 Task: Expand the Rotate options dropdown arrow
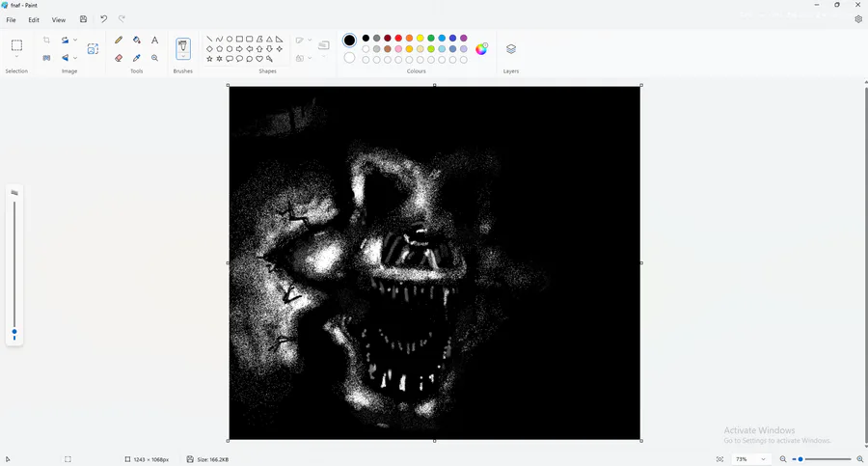[75, 40]
